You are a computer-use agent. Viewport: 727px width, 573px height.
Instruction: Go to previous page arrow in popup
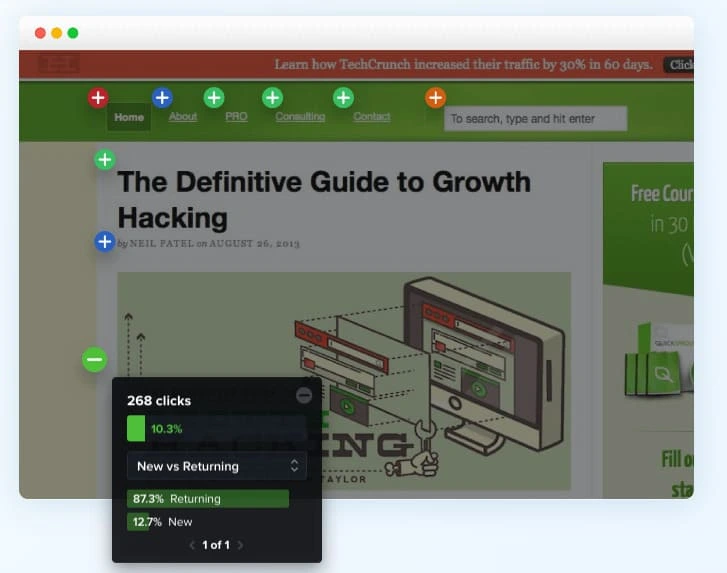192,545
